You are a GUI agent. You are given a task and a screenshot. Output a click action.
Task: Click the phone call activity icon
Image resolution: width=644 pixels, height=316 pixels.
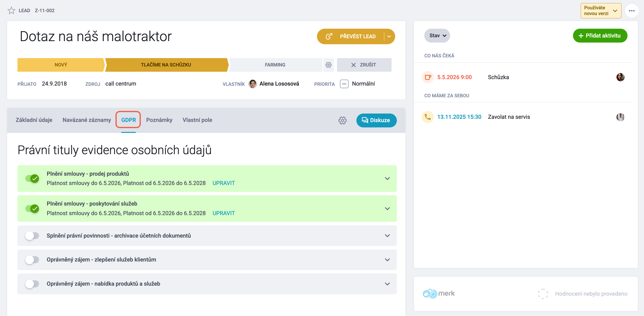[428, 117]
